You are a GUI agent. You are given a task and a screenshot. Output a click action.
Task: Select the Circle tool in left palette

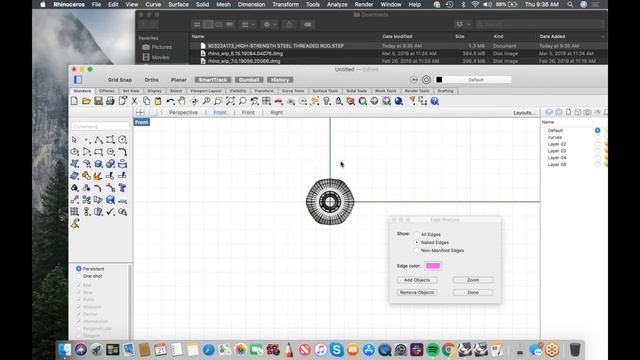tap(122, 140)
